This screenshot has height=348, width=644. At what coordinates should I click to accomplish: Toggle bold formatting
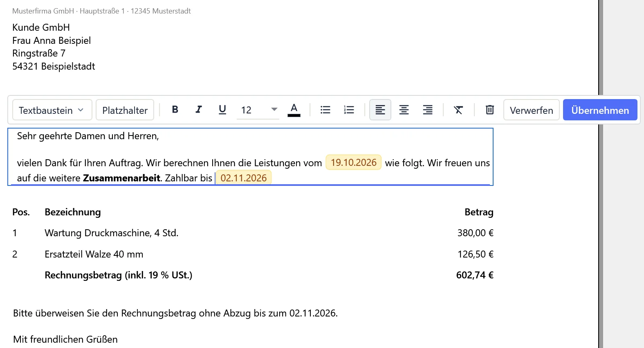(x=175, y=110)
